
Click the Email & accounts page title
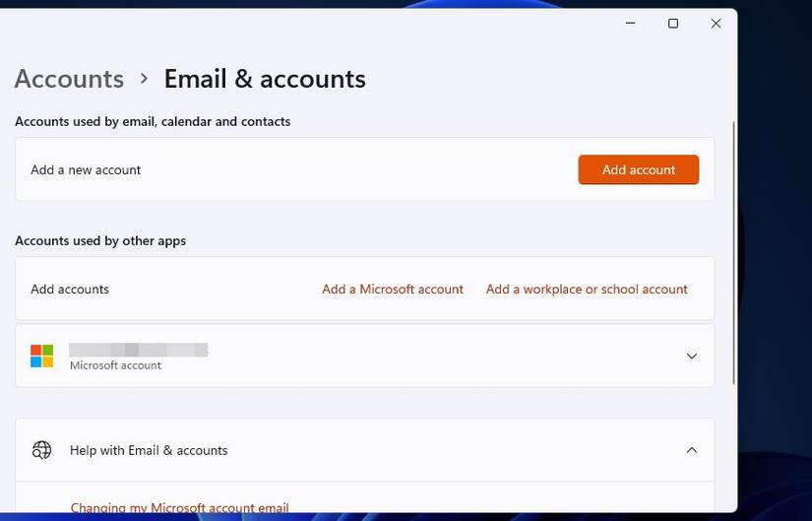click(265, 79)
